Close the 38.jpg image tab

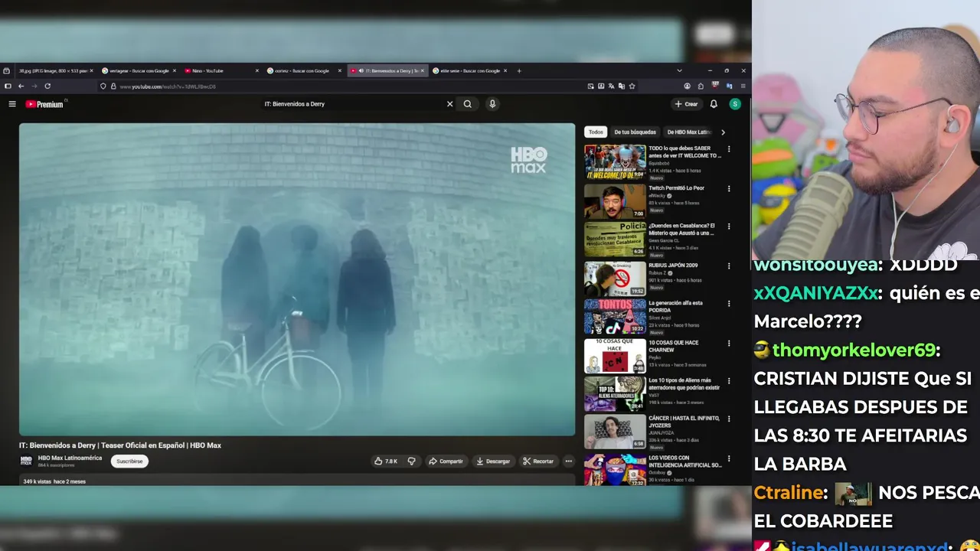click(91, 70)
